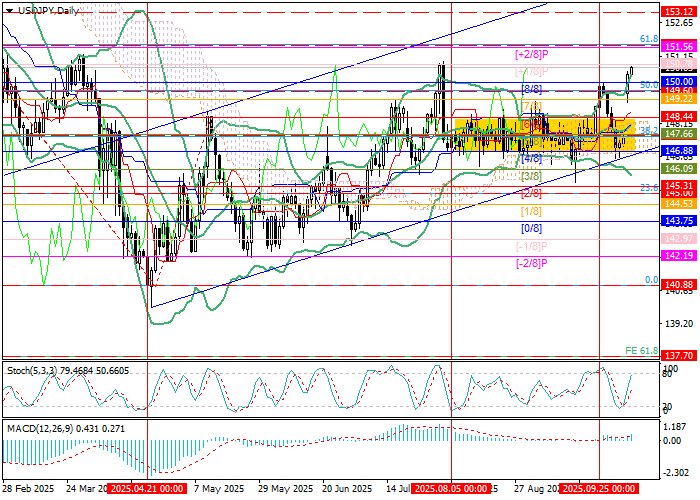
Task: Select the [-2/8]P Murrey level label
Action: click(532, 263)
